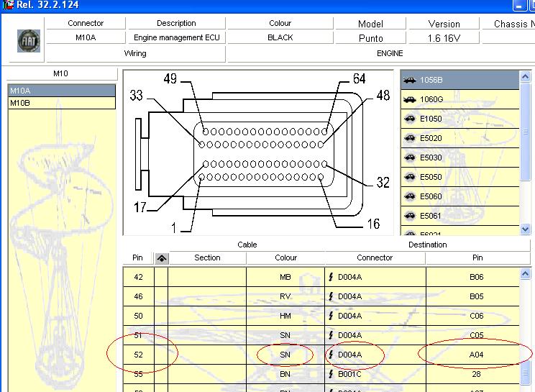Click the application icon in title bar
Image resolution: width=535 pixels, height=392 pixels.
click(x=7, y=4)
